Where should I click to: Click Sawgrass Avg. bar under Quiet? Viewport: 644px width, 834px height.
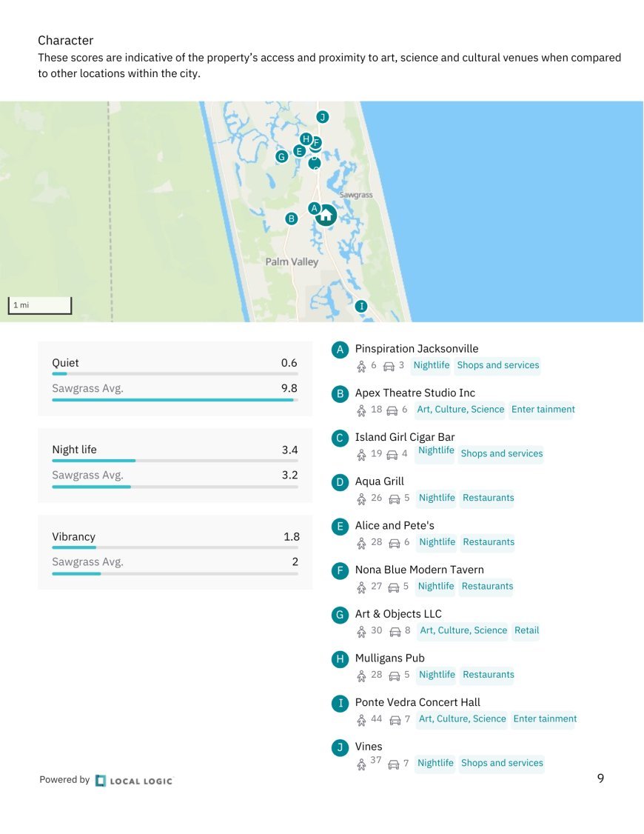coord(175,399)
